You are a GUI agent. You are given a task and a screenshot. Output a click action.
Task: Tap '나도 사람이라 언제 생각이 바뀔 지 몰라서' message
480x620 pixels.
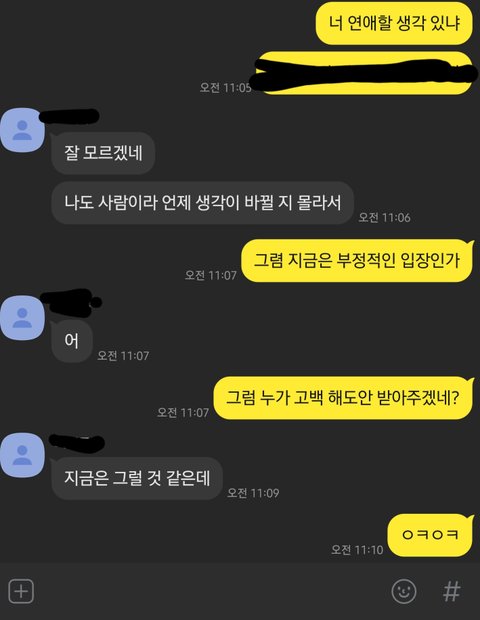[202, 203]
